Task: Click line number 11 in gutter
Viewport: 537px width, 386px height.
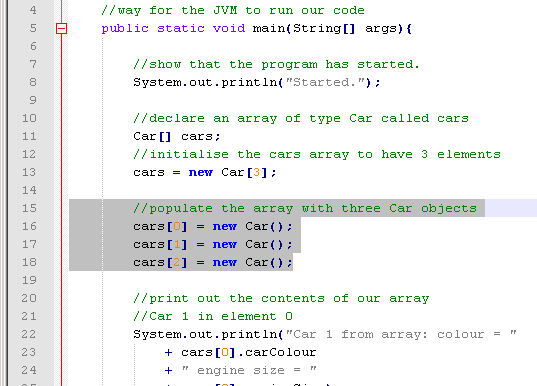Action: tap(29, 136)
